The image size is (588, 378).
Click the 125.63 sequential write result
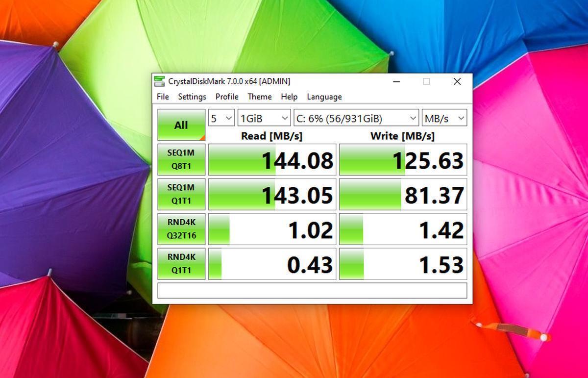pos(403,160)
